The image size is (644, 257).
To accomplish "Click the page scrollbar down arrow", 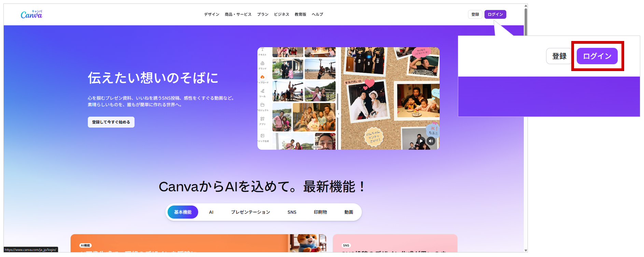I will tap(526, 251).
